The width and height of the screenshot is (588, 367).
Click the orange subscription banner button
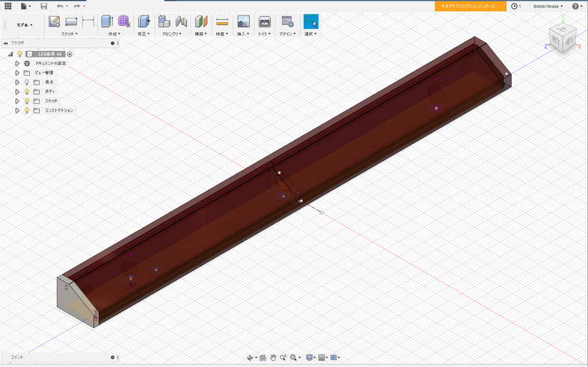[471, 6]
